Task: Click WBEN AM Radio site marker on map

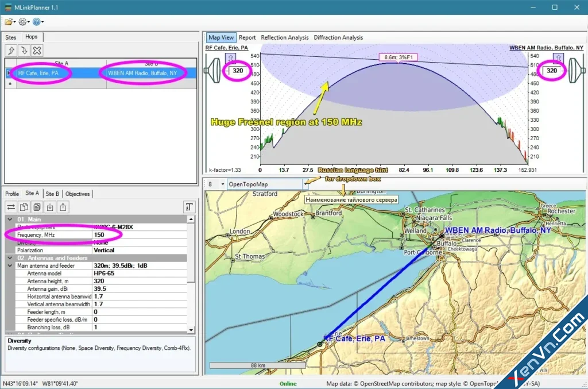Action: (442, 236)
